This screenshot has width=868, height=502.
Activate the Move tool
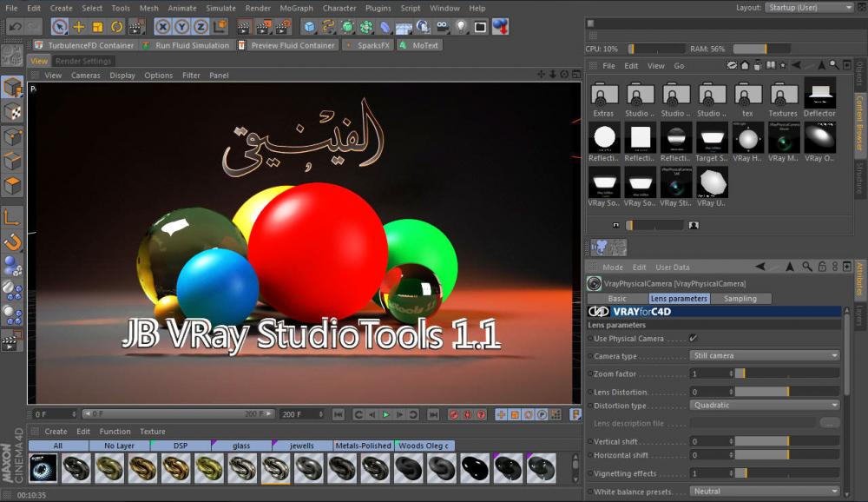79,27
